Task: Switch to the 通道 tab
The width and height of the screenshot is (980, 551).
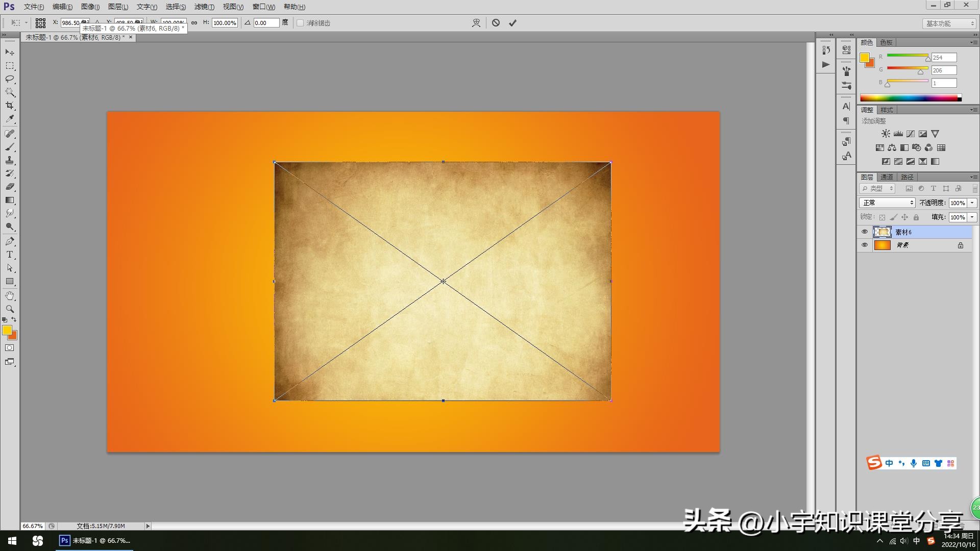Action: coord(887,177)
